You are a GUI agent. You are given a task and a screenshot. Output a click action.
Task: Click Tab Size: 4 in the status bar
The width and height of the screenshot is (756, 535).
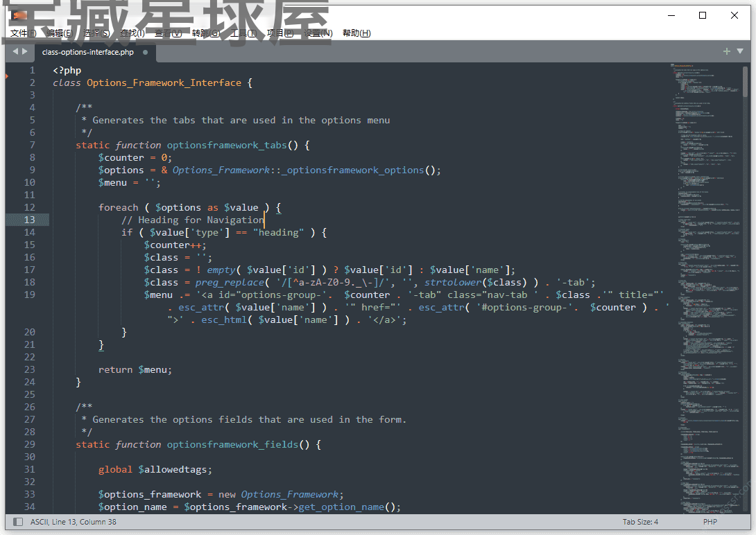pyautogui.click(x=640, y=522)
